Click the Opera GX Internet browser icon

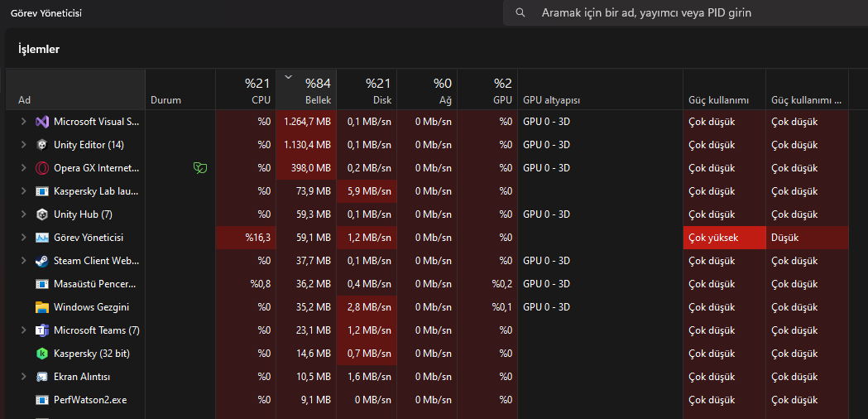tap(42, 168)
